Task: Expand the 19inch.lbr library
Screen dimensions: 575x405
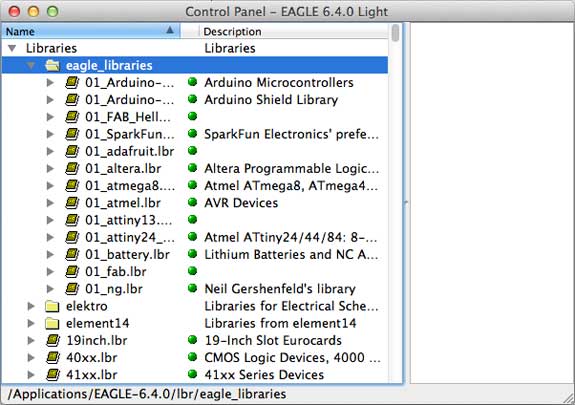Action: (x=31, y=340)
